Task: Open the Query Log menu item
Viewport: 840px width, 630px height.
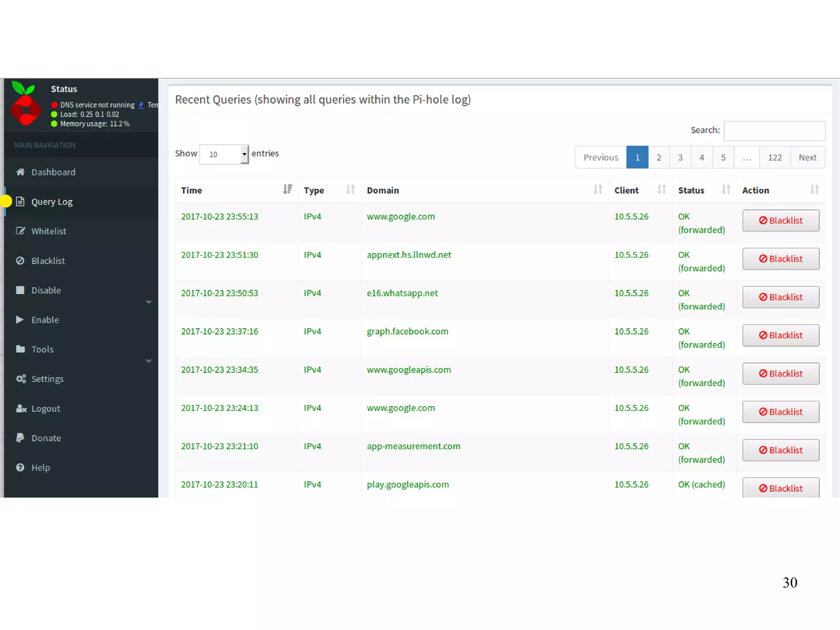Action: [x=52, y=202]
